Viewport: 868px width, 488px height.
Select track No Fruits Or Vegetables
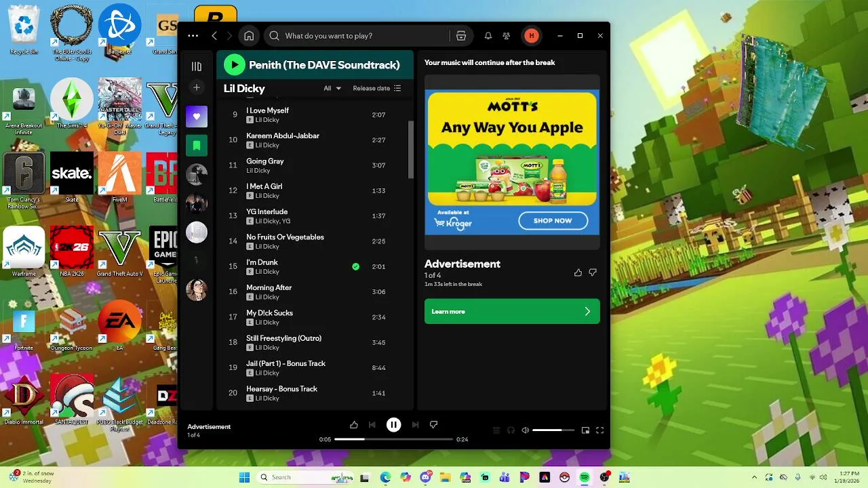285,237
